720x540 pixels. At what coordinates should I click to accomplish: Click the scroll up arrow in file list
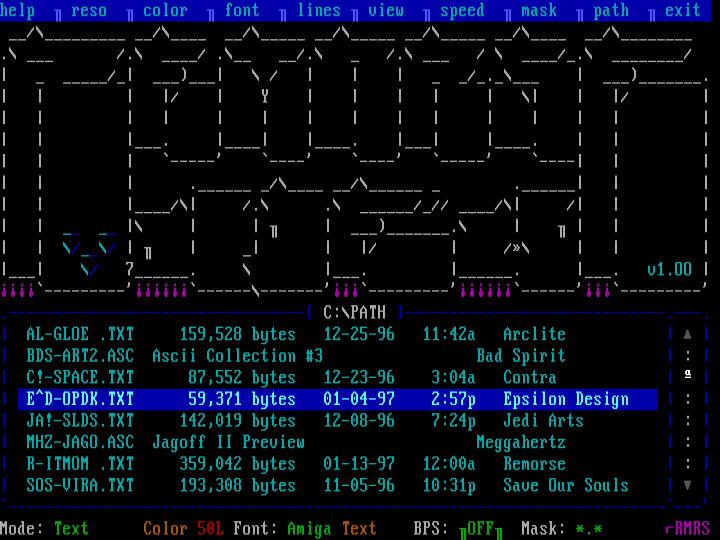[x=687, y=335]
